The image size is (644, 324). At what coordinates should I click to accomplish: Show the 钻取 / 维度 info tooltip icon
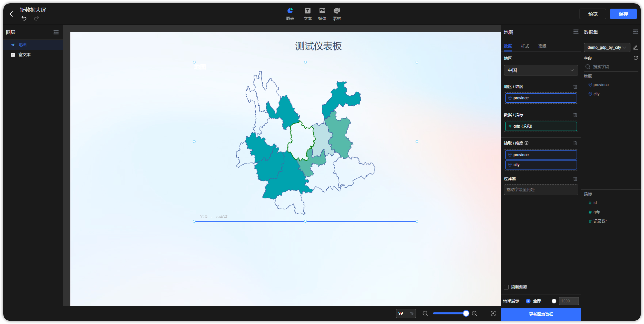pos(526,143)
